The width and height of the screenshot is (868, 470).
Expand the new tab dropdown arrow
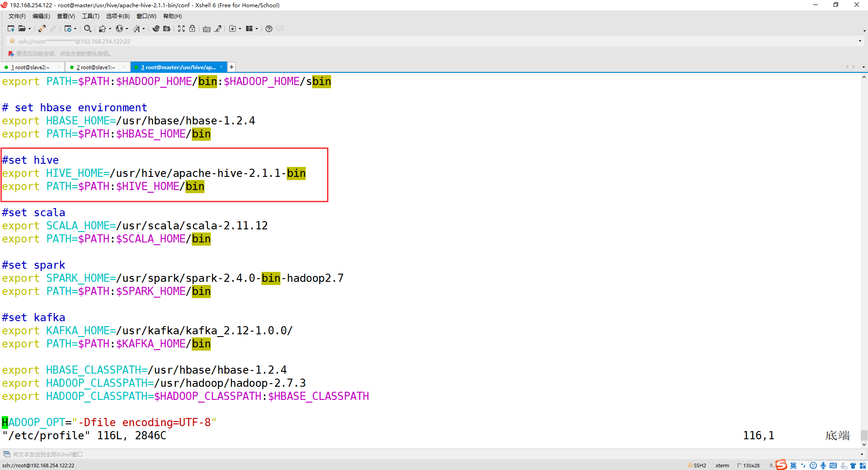pos(240,28)
